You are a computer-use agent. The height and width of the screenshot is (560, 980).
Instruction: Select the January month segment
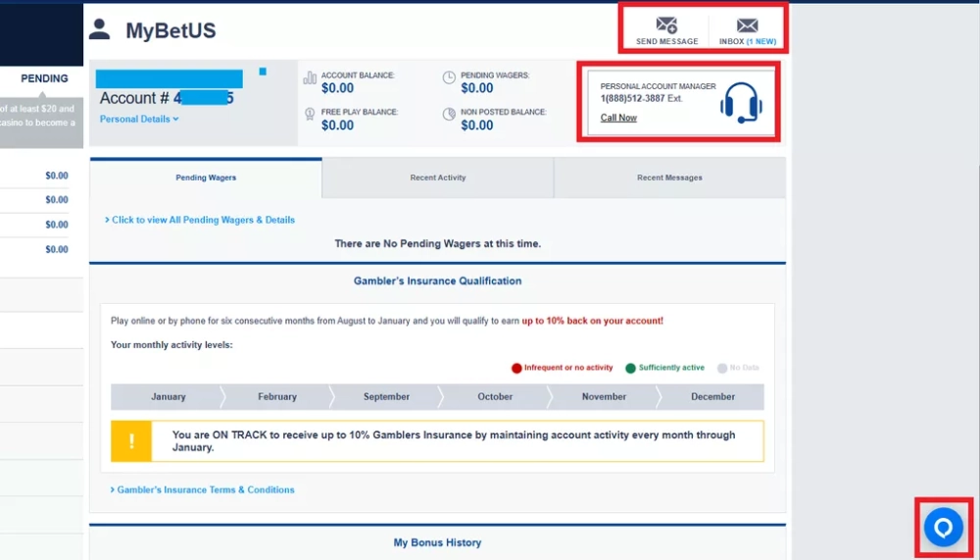(x=168, y=396)
